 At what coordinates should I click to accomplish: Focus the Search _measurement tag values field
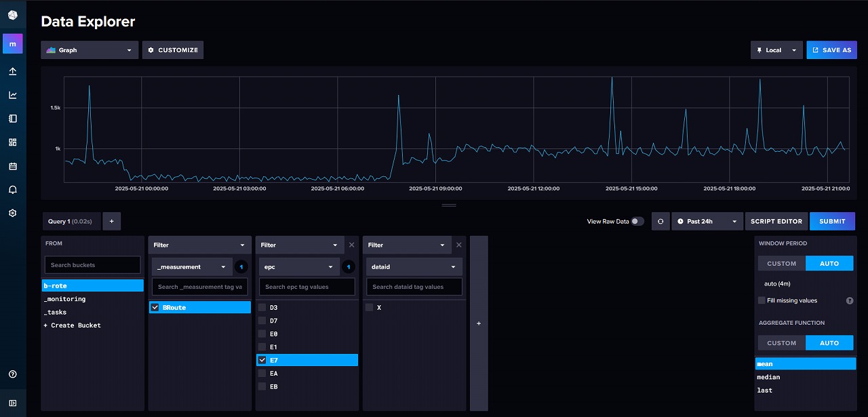200,286
